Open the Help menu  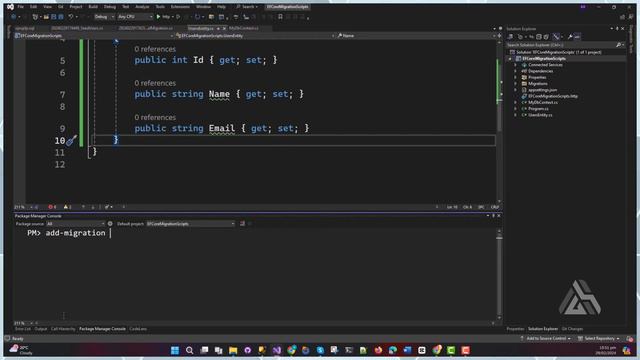click(221, 7)
